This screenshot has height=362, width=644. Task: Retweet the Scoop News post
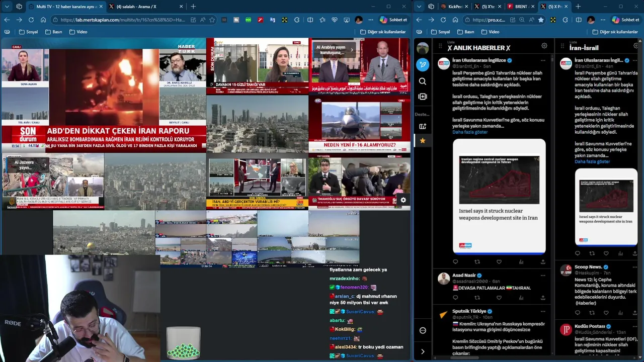click(592, 312)
